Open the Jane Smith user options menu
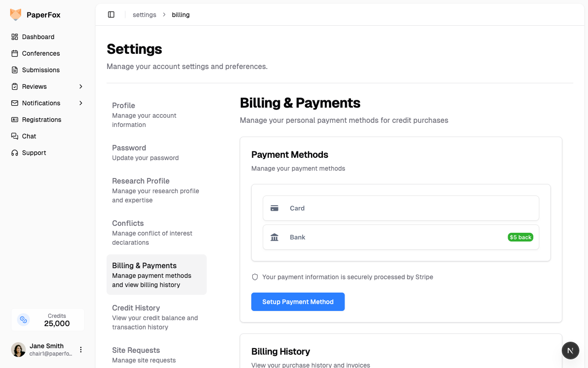 pyautogui.click(x=81, y=350)
